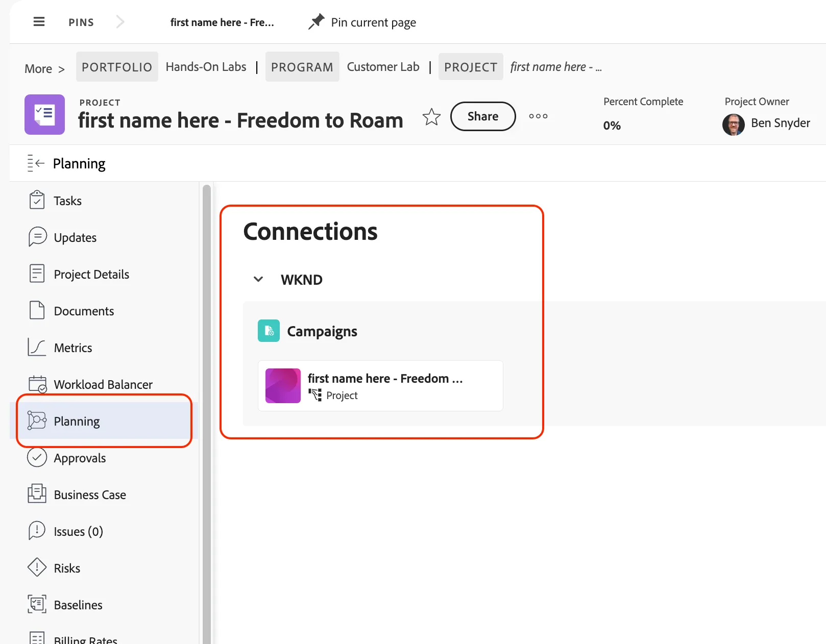Open the hamburger main menu icon
Image resolution: width=826 pixels, height=644 pixels.
39,22
